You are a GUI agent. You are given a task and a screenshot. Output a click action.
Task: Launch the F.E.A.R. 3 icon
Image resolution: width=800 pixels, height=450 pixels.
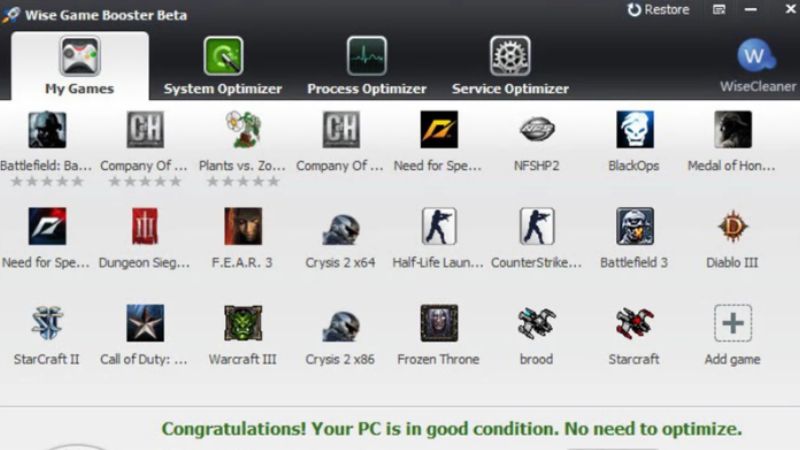pyautogui.click(x=243, y=227)
